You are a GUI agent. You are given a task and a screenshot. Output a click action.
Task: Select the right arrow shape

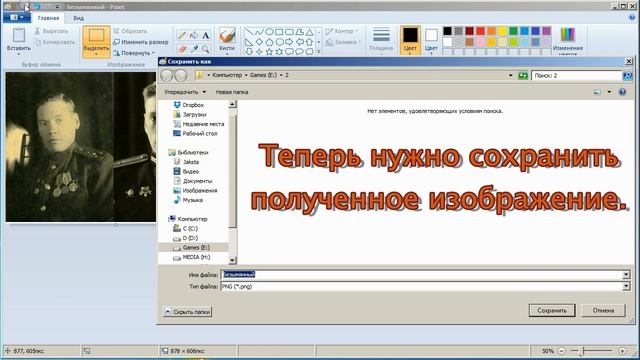[x=289, y=42]
